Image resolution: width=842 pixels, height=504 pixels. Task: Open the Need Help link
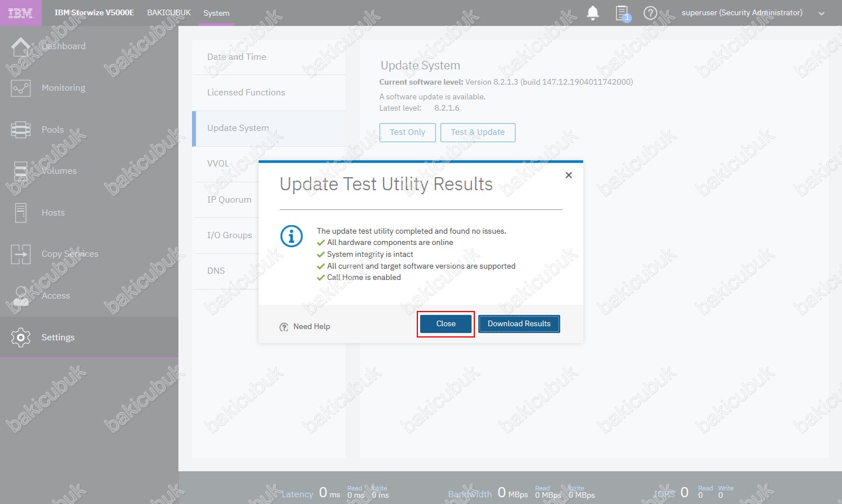(312, 327)
